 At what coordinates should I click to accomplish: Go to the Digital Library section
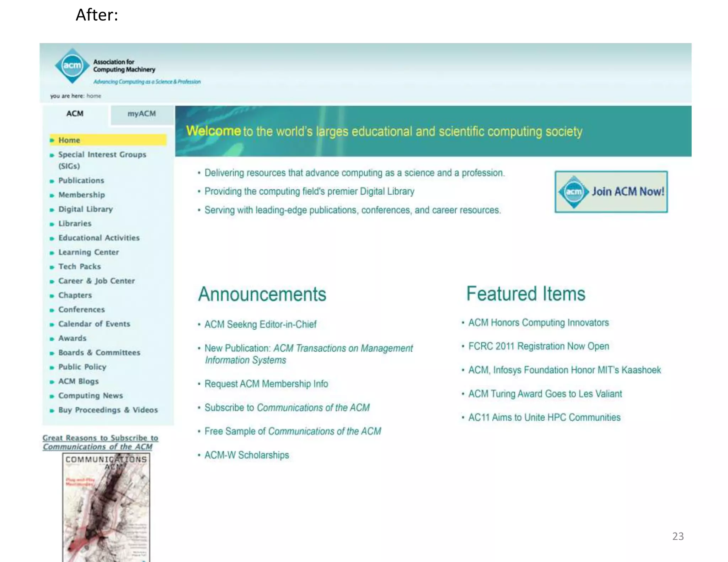(x=85, y=209)
